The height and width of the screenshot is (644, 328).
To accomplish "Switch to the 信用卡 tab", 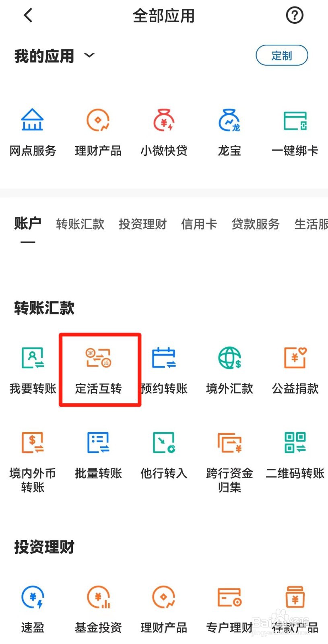I will (199, 224).
